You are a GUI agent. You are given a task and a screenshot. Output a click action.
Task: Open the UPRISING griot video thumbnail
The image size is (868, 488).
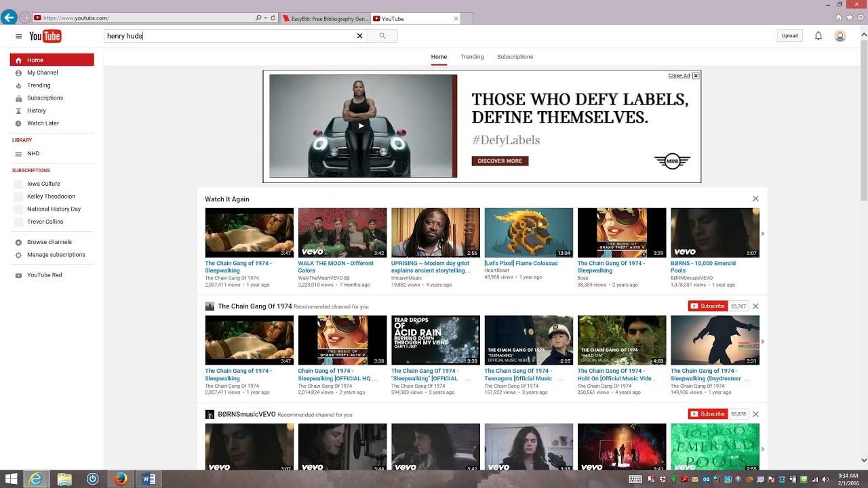[x=435, y=232]
